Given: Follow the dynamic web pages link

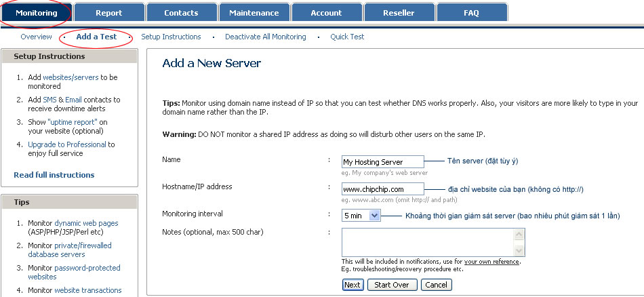Looking at the screenshot, I should 86,224.
